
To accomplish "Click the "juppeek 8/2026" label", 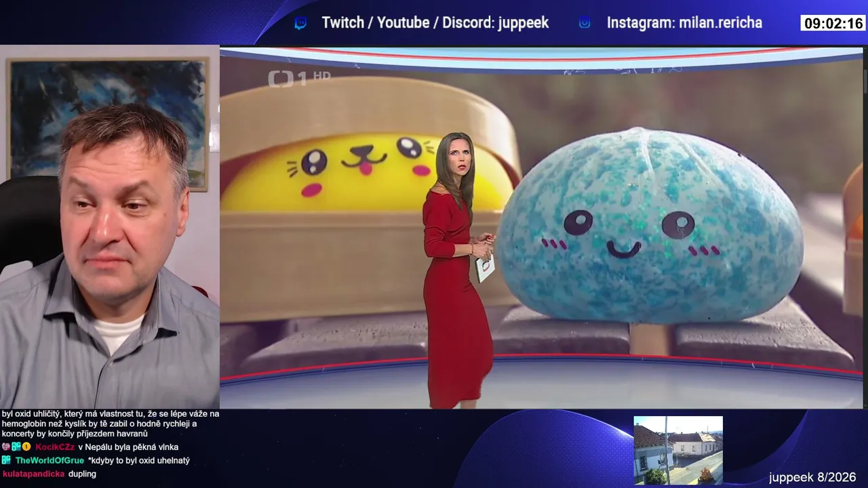I will point(812,477).
